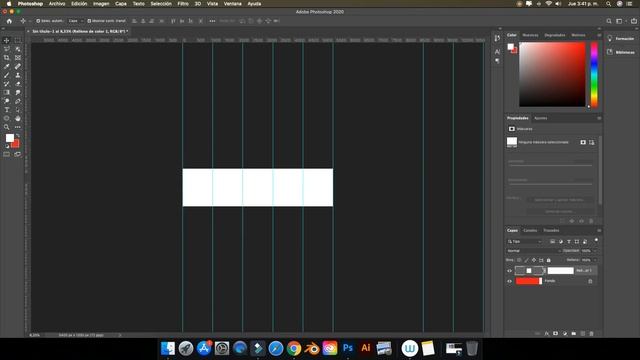Switch to the Ajustes tab

tap(540, 118)
